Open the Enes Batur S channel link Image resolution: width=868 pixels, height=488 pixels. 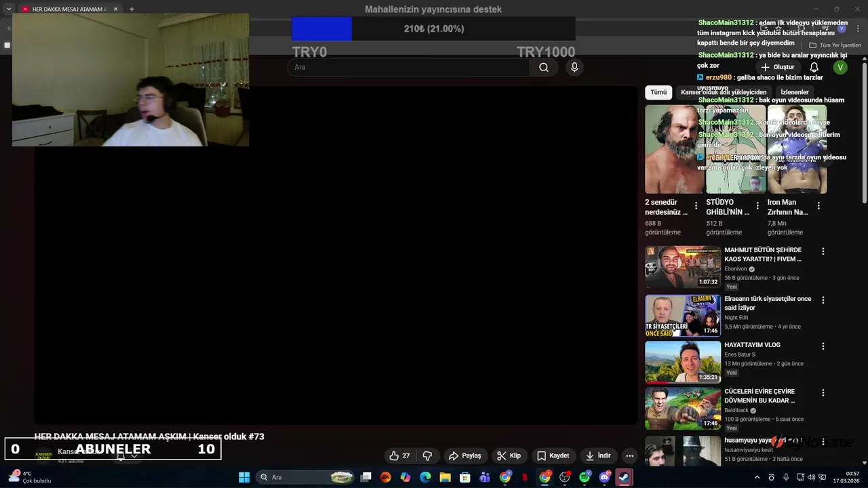(x=740, y=354)
